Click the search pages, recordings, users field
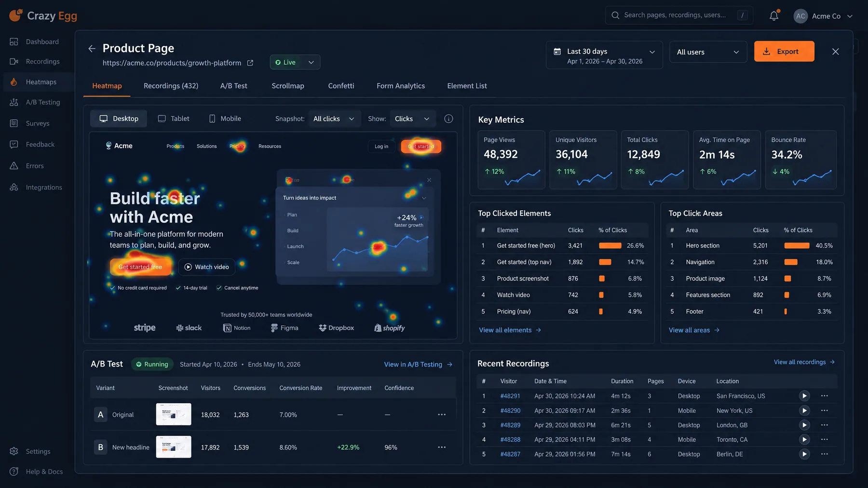 679,15
